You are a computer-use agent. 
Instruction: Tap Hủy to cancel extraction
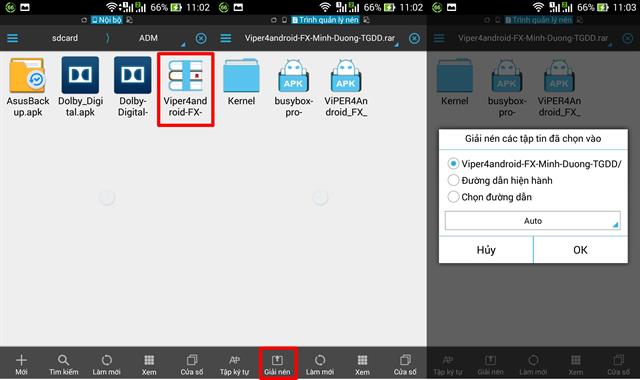(x=486, y=250)
